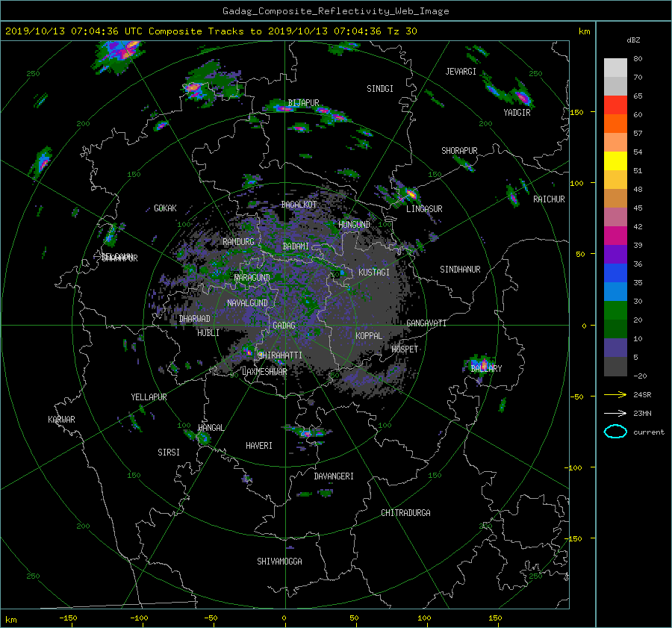Click the HOSPET city label

click(x=405, y=349)
